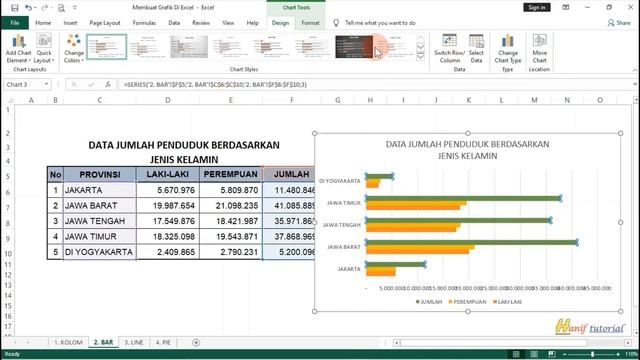Apply the dark chart style thumbnail

point(354,47)
